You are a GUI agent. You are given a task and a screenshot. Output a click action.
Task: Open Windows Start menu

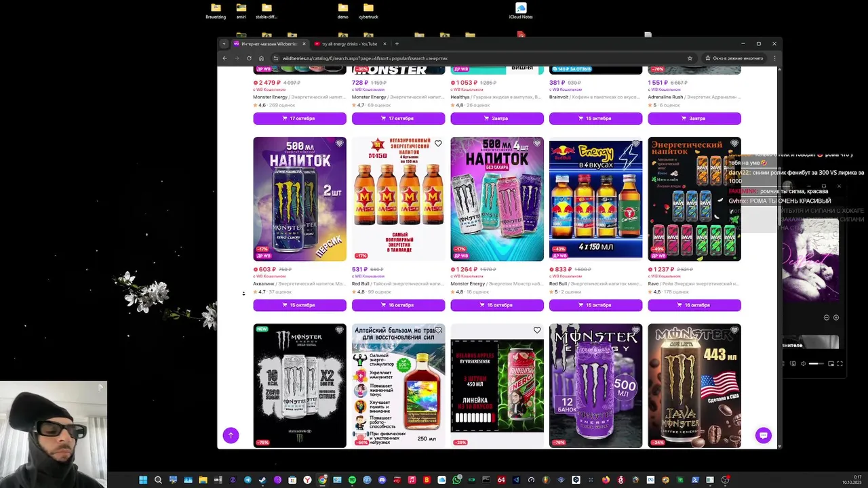(x=143, y=480)
